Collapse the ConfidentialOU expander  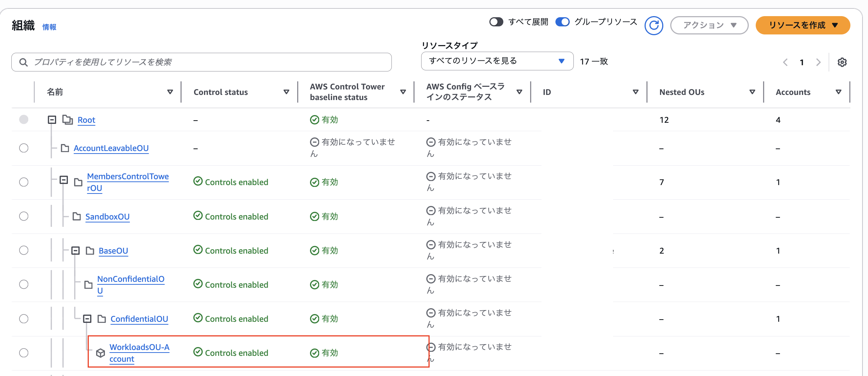click(x=87, y=318)
